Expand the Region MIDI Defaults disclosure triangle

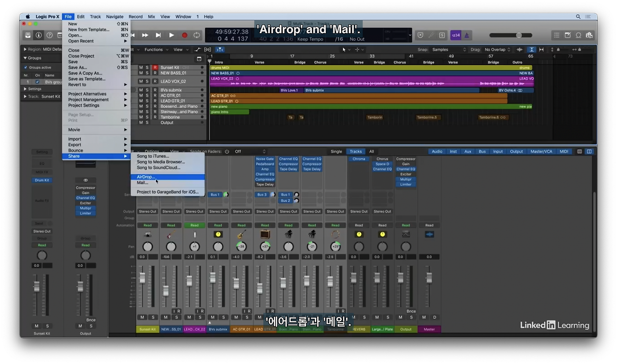(x=25, y=49)
